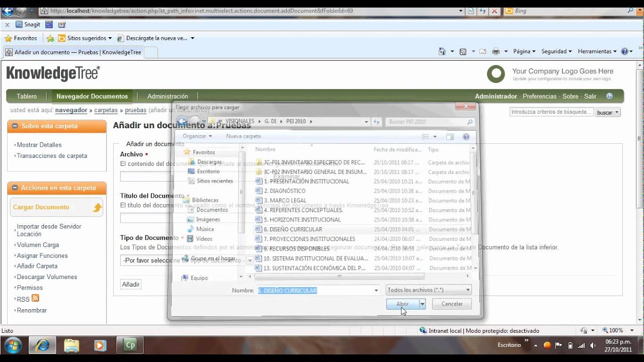Open the buscar dropdown in KnowledgeTree
The width and height of the screenshot is (644, 362).
click(x=608, y=113)
